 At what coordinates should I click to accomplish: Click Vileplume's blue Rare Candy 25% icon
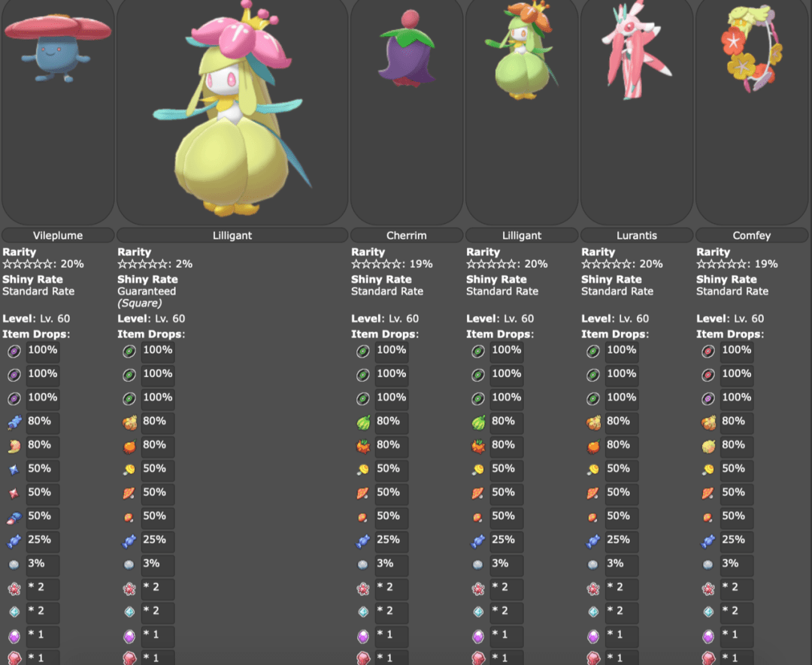pos(14,541)
